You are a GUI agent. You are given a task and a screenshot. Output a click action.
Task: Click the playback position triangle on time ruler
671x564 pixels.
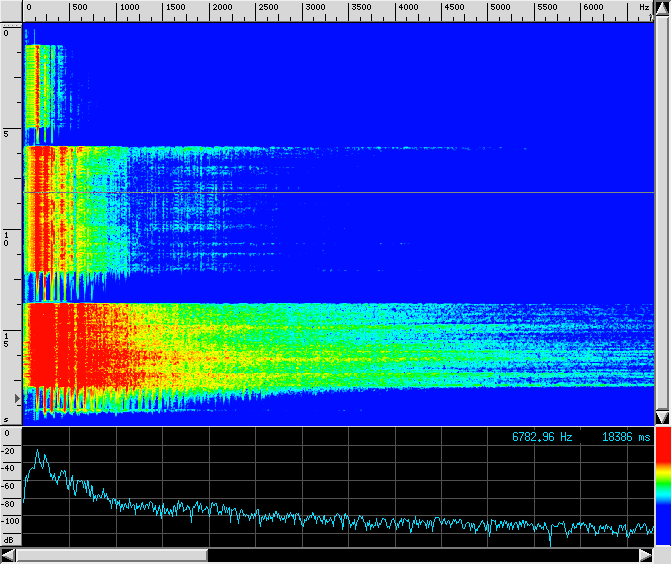[4, 398]
